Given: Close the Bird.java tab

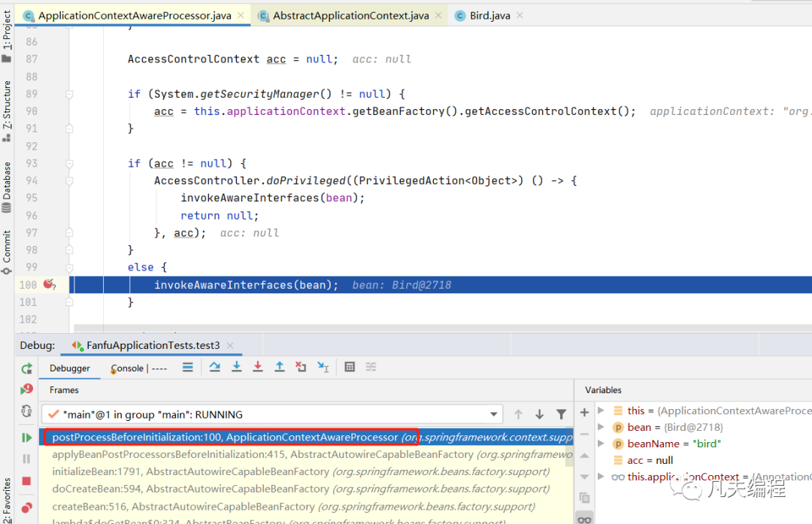Looking at the screenshot, I should [520, 16].
